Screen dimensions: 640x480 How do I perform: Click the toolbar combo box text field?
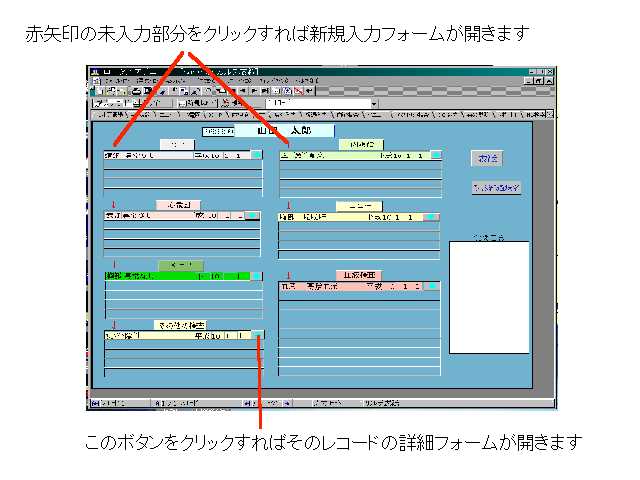318,103
